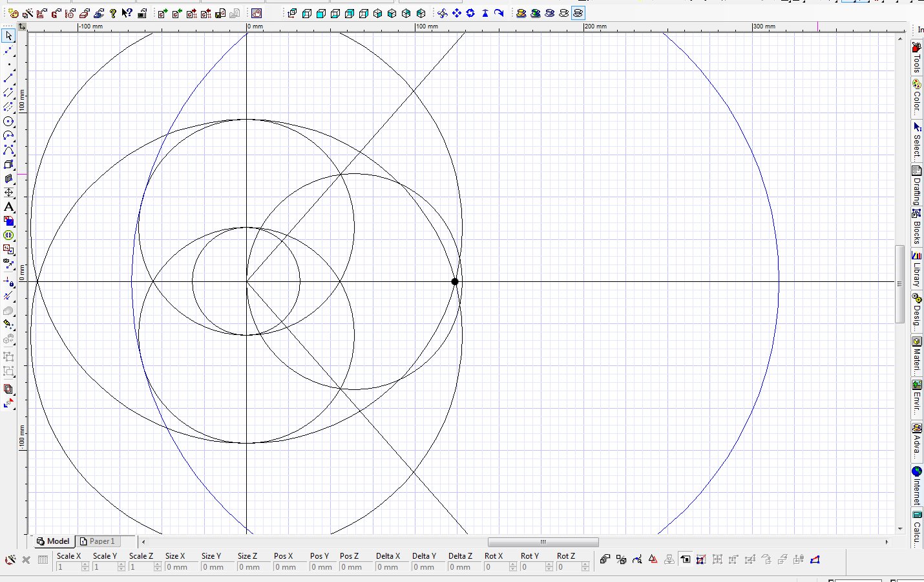Click the horizontal scrollbar left arrow

143,542
